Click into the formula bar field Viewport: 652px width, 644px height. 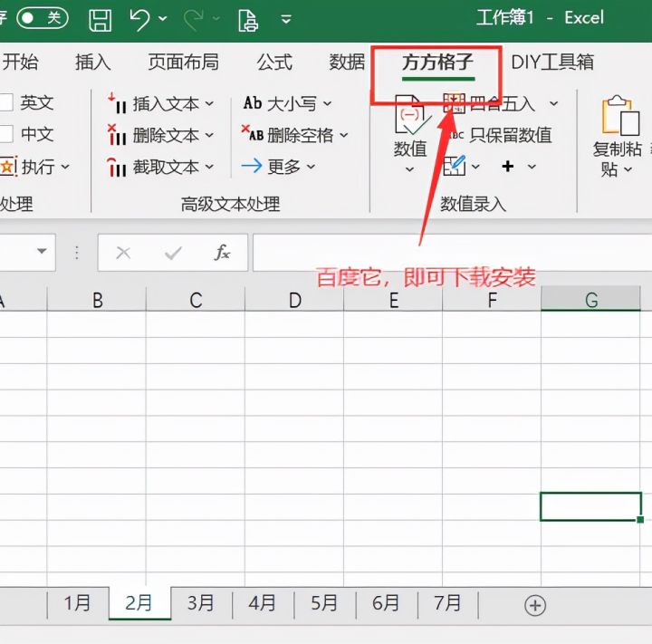452,253
